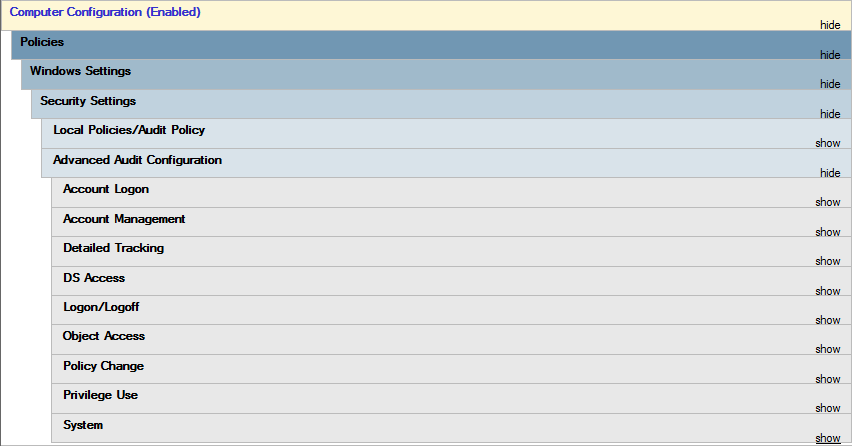Screen dimensions: 852x446
Task: Hide the Security Settings section
Action: (829, 114)
